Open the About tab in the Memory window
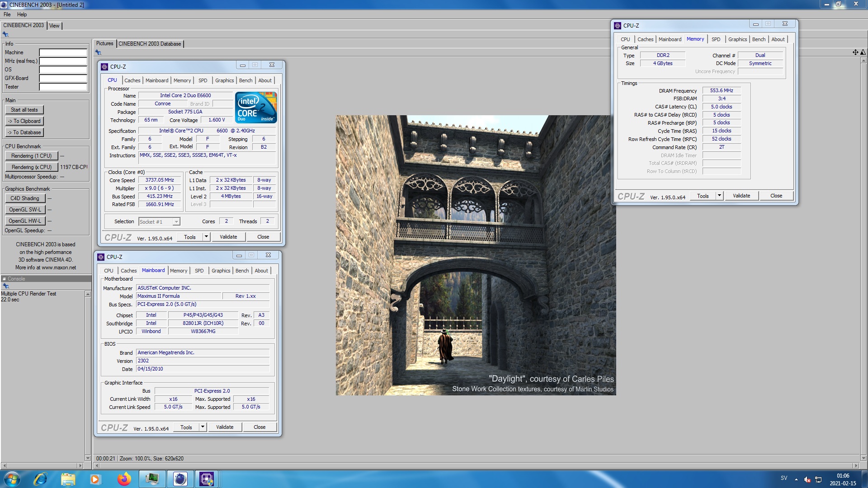This screenshot has height=488, width=868. click(778, 39)
